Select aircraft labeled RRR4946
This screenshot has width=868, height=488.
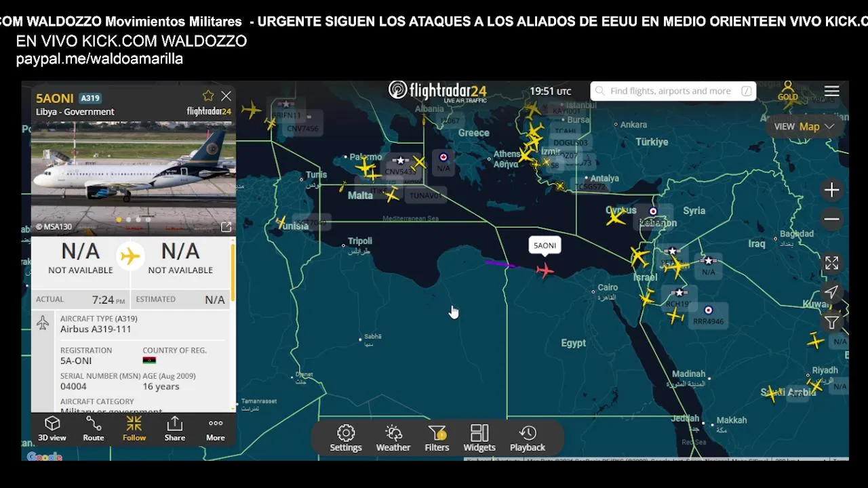click(x=709, y=321)
